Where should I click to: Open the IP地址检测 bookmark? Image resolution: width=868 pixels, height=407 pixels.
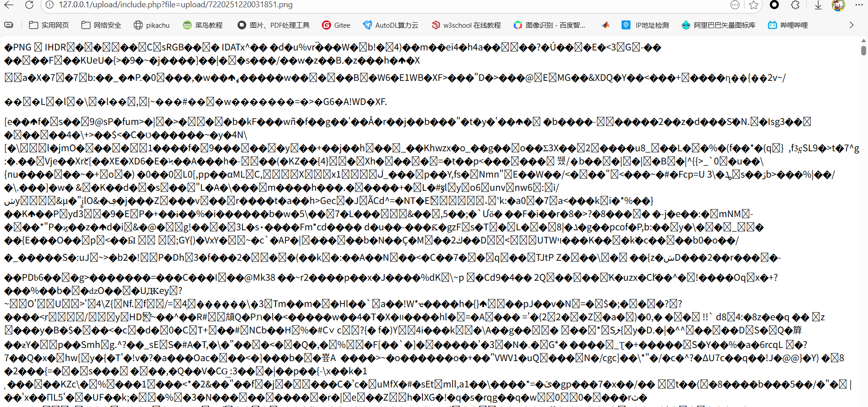[645, 25]
